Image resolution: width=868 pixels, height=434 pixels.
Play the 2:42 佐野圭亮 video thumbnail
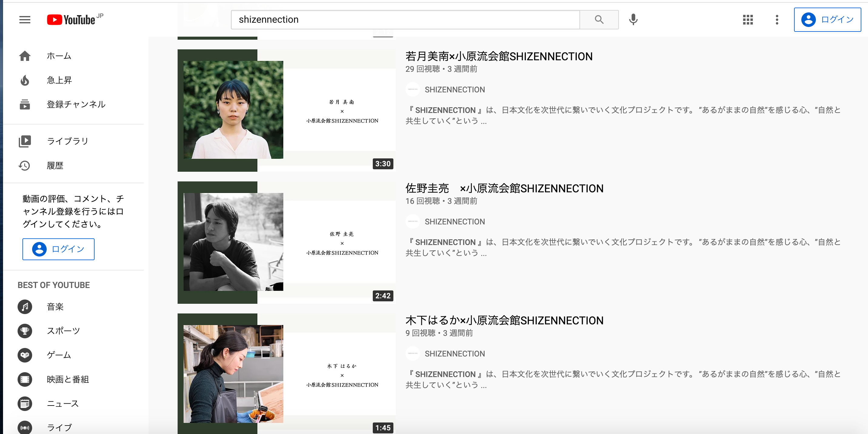[x=286, y=242]
